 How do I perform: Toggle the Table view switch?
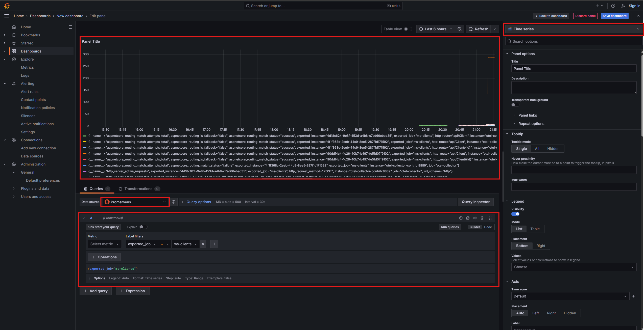pyautogui.click(x=408, y=29)
